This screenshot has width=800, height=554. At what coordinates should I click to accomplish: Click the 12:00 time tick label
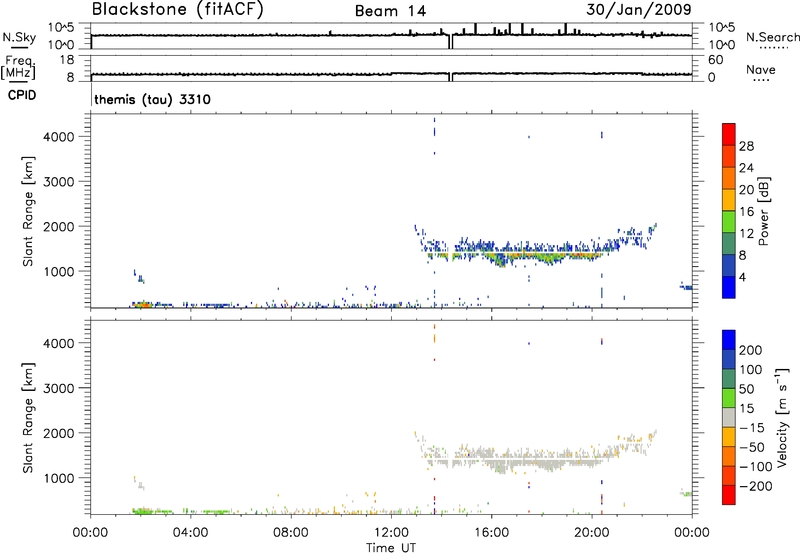[x=391, y=533]
